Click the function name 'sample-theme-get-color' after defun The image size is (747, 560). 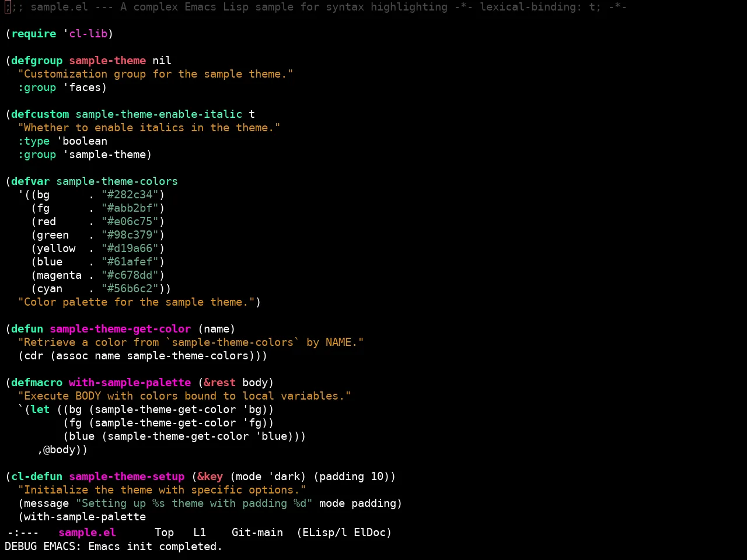coord(120,329)
